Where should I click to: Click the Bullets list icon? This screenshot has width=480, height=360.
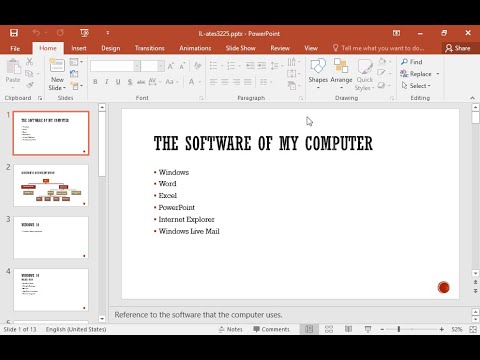pyautogui.click(x=213, y=66)
